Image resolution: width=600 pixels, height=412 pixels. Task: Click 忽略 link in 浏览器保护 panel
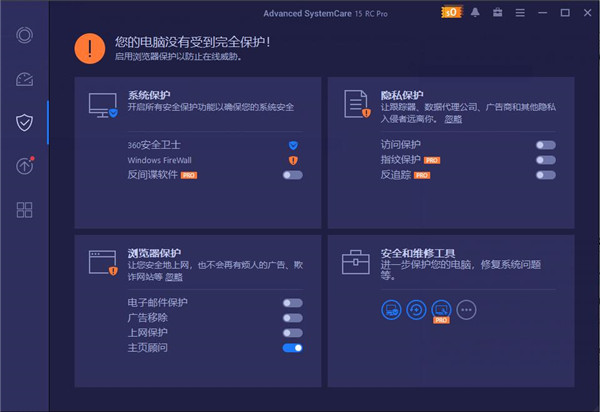point(174,277)
